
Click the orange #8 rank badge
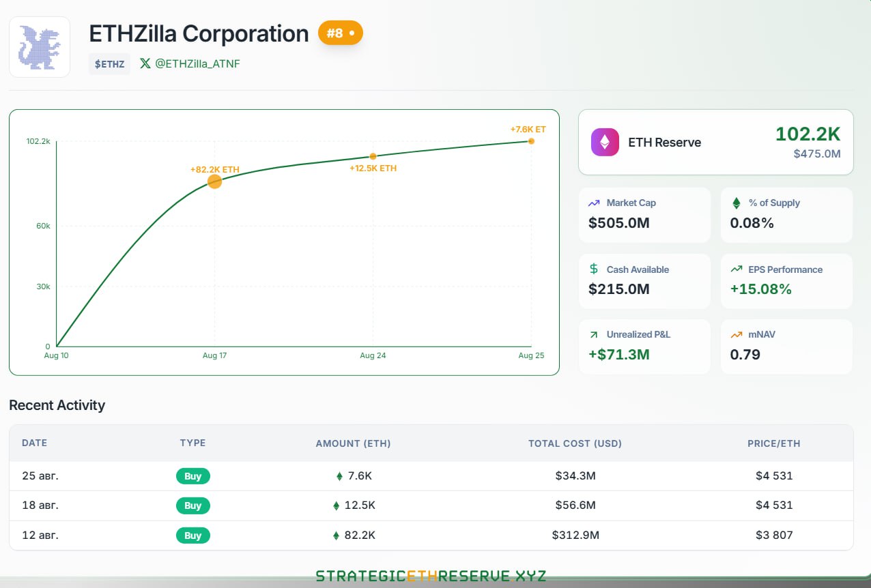coord(341,33)
